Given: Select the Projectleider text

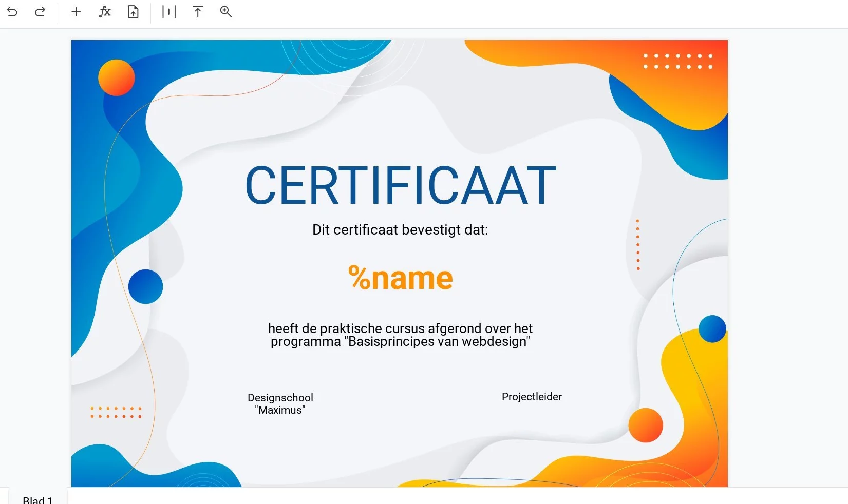Looking at the screenshot, I should (x=532, y=397).
